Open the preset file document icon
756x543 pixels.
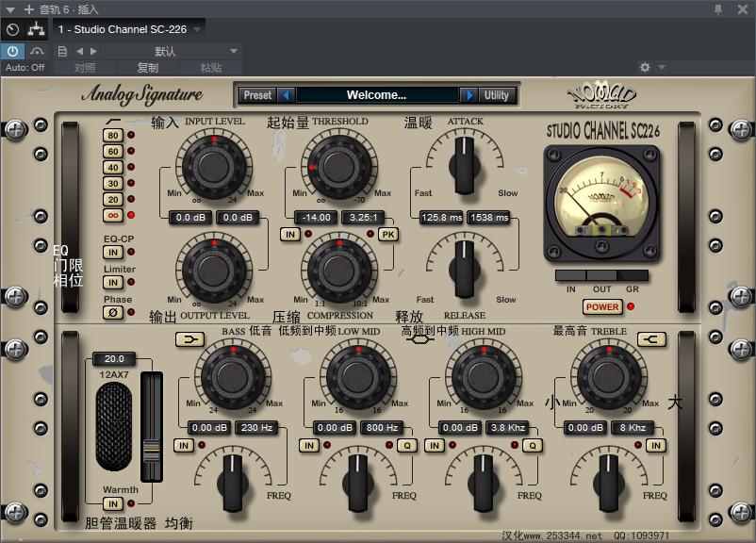[x=62, y=51]
